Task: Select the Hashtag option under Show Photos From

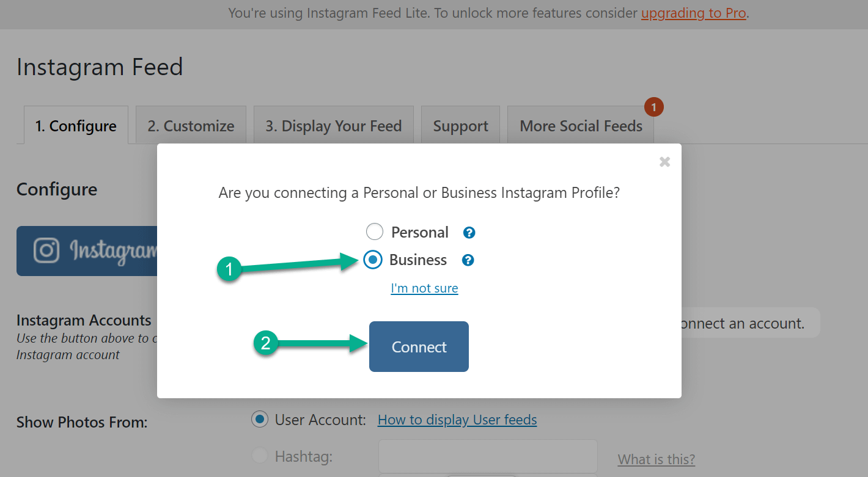Action: click(259, 456)
